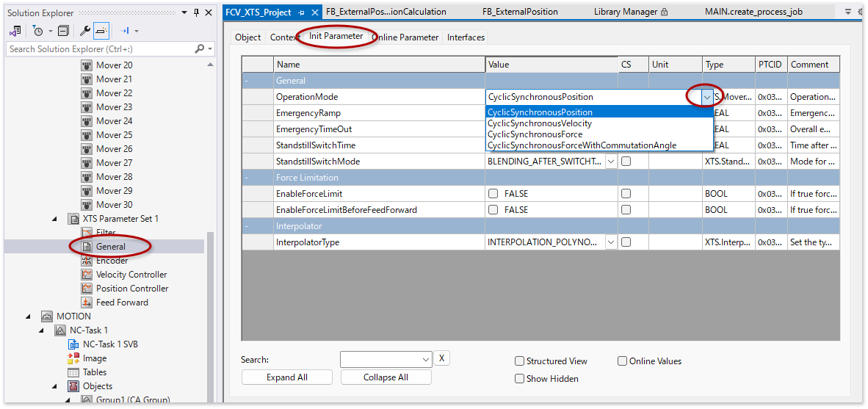Click the Objects node icon
The width and height of the screenshot is (868, 409).
pos(73,386)
